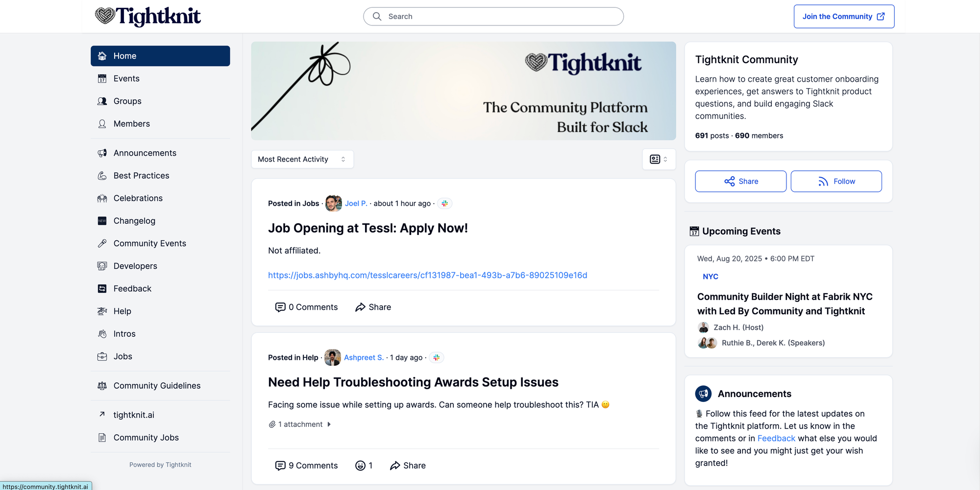This screenshot has width=980, height=490.
Task: Share the Awards Setup Issues post
Action: coord(408,466)
